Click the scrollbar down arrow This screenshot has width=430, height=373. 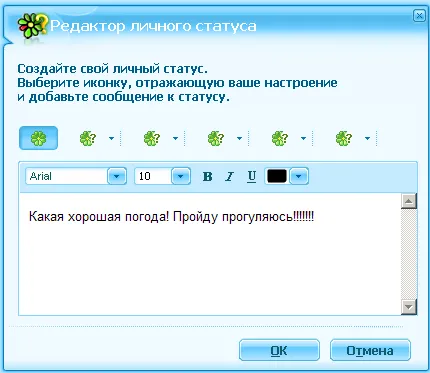tap(409, 307)
